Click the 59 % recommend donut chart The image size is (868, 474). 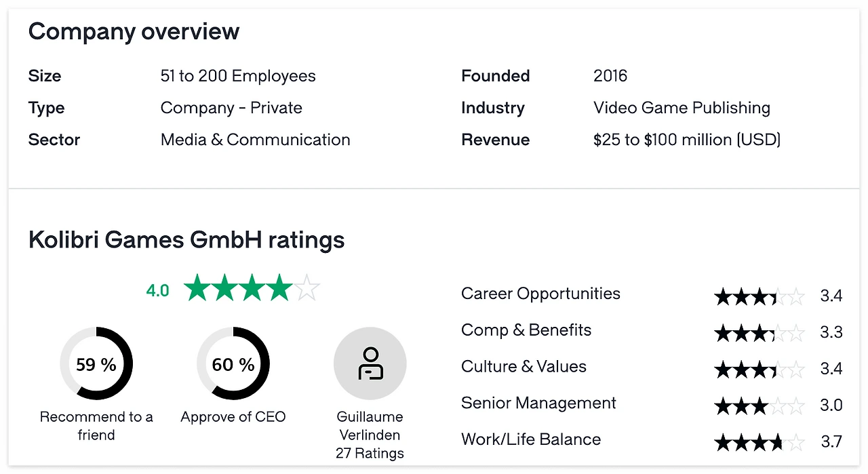point(96,364)
